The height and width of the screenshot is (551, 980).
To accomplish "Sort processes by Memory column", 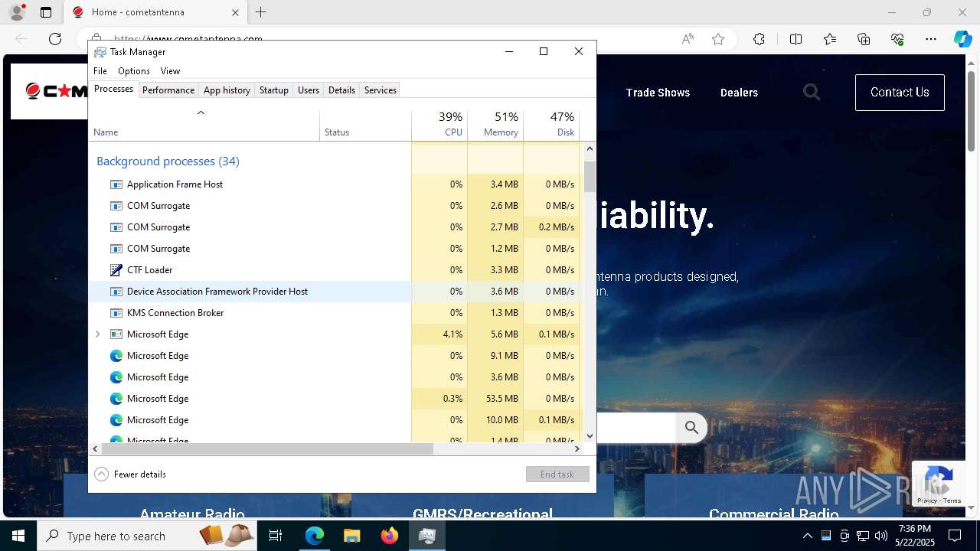I will (x=495, y=125).
